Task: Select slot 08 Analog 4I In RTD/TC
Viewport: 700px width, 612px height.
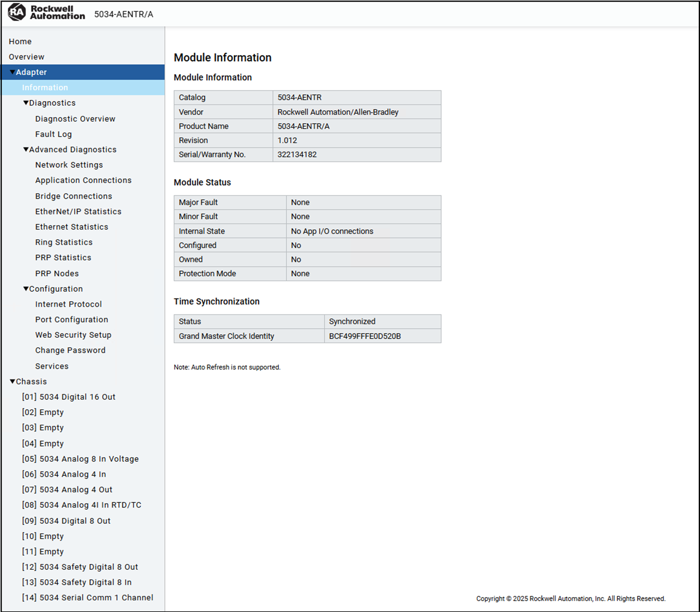Action: pyautogui.click(x=82, y=505)
